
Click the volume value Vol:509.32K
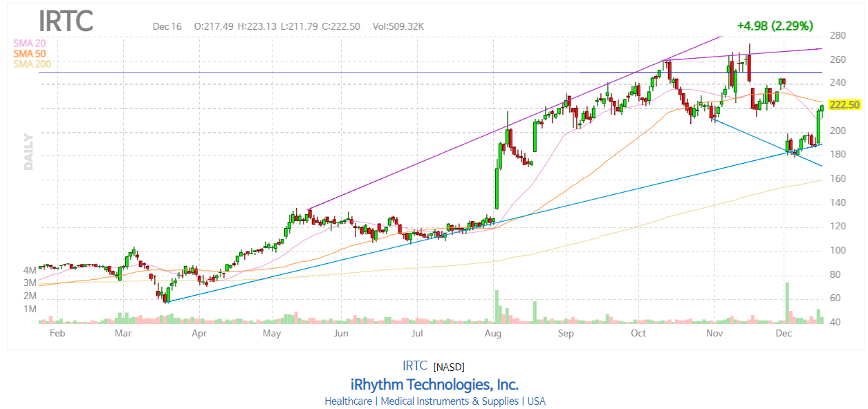pos(398,26)
